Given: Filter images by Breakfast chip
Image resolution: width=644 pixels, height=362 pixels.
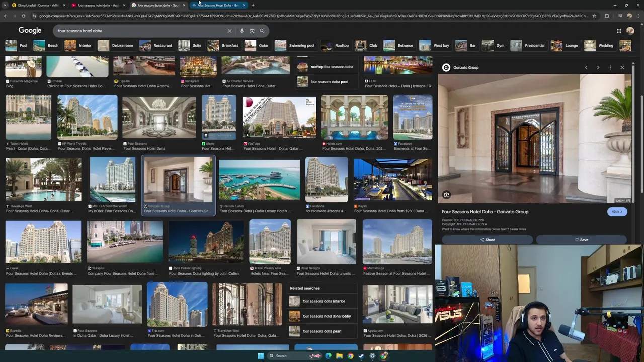Looking at the screenshot, I should coord(224,46).
